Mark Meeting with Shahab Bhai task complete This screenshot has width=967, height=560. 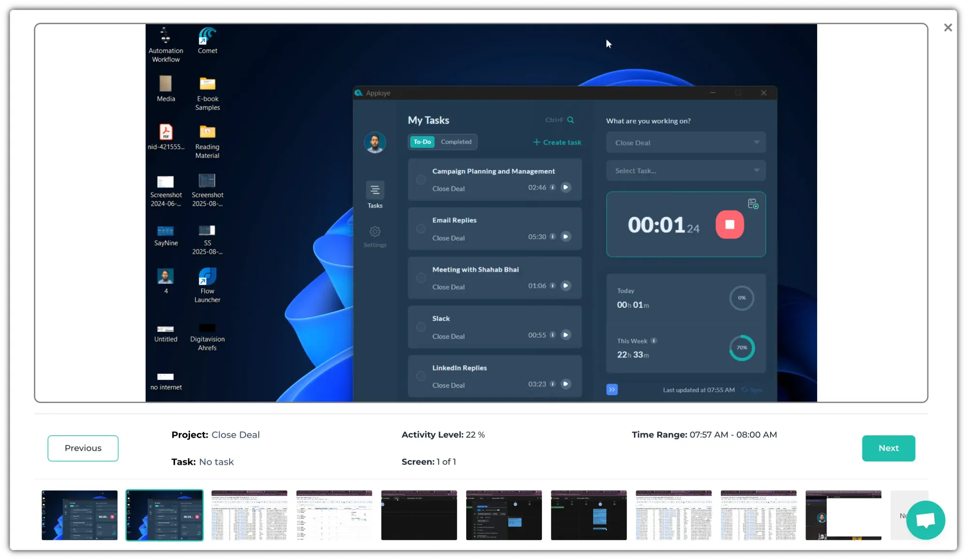click(421, 278)
